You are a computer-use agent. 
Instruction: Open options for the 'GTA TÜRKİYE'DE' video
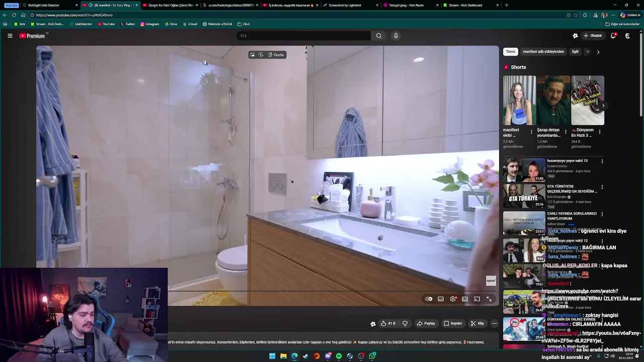[x=602, y=187]
